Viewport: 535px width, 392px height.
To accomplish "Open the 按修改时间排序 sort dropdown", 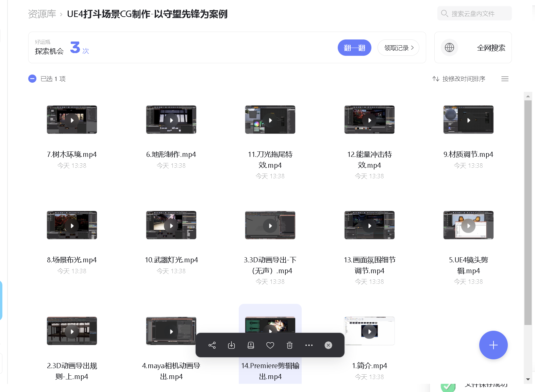I will [x=459, y=79].
